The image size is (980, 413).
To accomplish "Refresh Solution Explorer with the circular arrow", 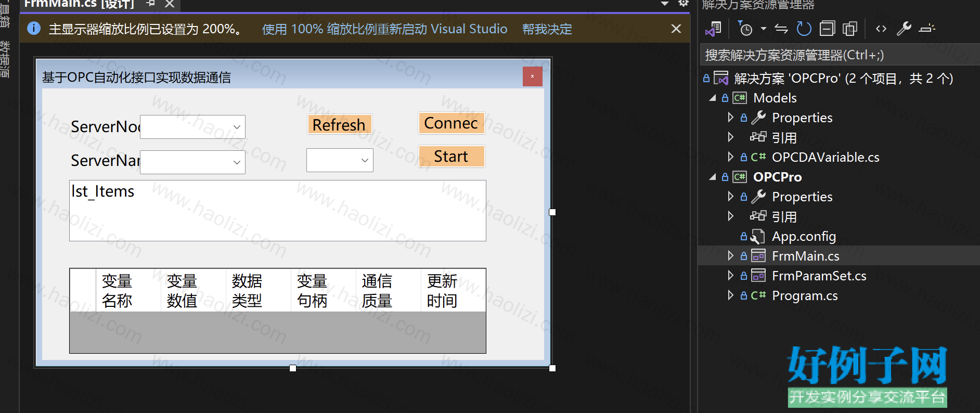I will (x=804, y=29).
